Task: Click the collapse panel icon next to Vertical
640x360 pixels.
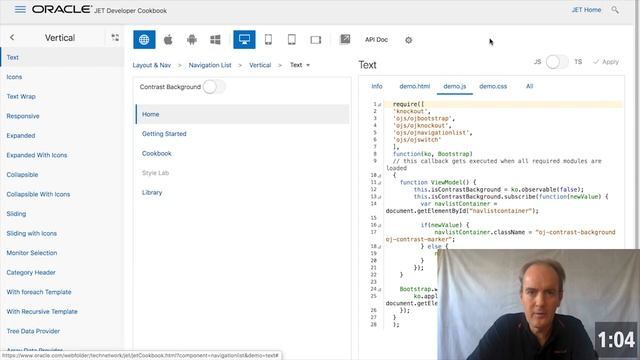Action: pyautogui.click(x=115, y=38)
